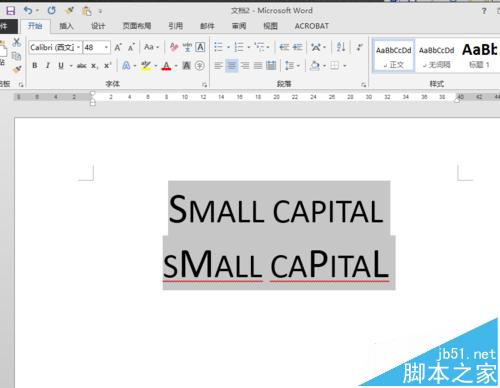The height and width of the screenshot is (388, 500).
Task: Clear all formatting with the eraser A
Action: point(174,47)
